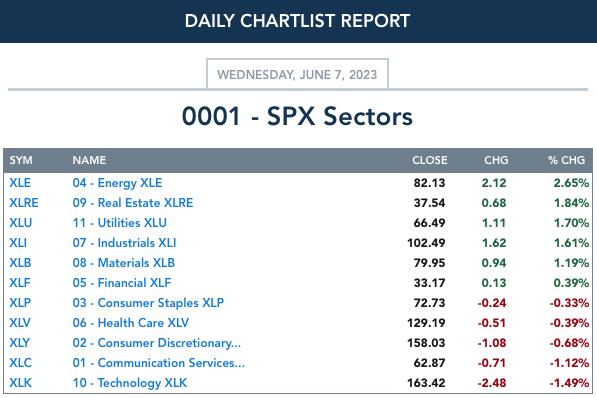Viewport: 597px width, 398px height.
Task: Open the XLE symbol link
Action: (x=20, y=183)
